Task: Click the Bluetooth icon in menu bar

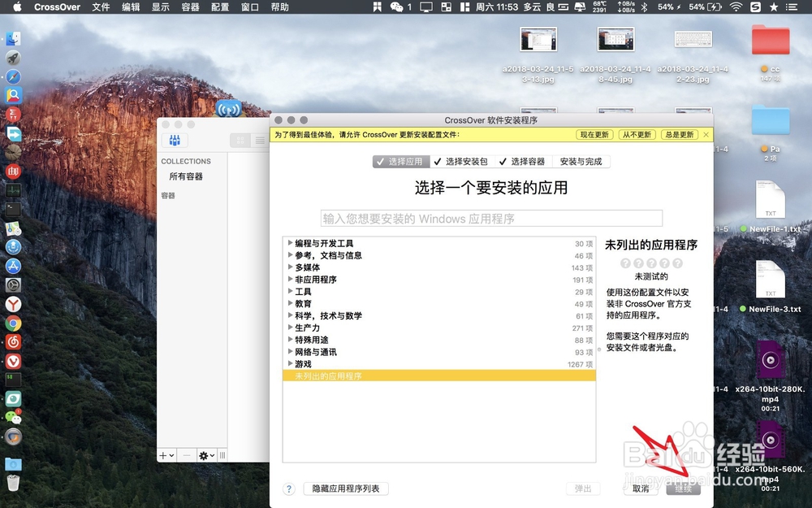Action: pos(644,7)
